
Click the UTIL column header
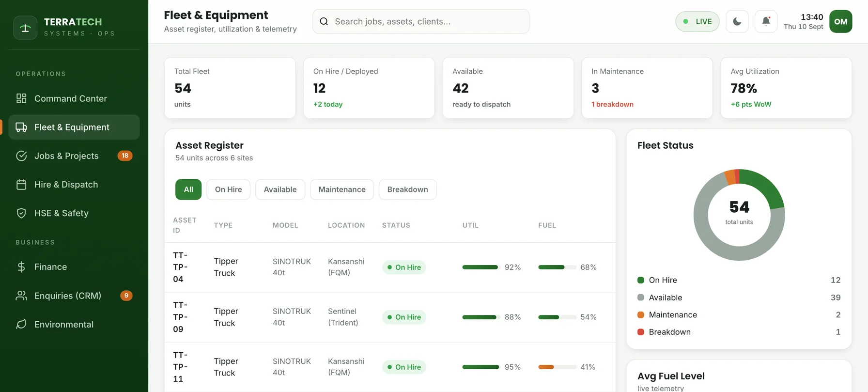[470, 225]
